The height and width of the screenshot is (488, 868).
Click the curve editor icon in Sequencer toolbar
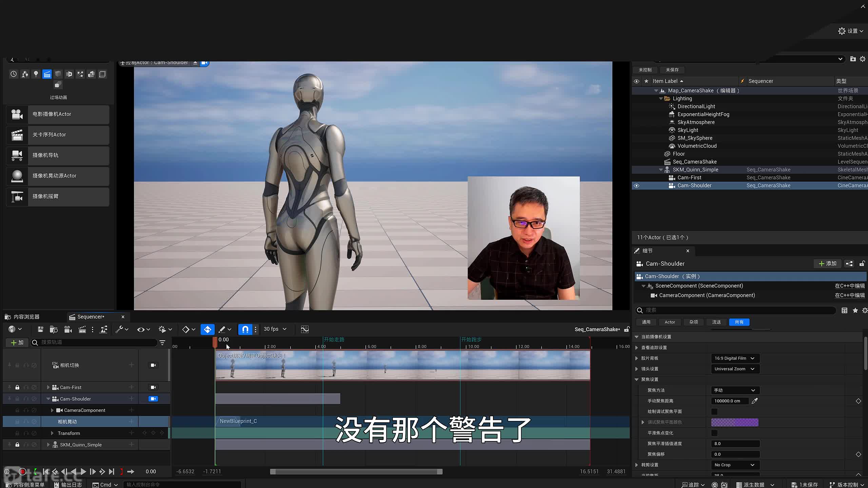coord(304,329)
